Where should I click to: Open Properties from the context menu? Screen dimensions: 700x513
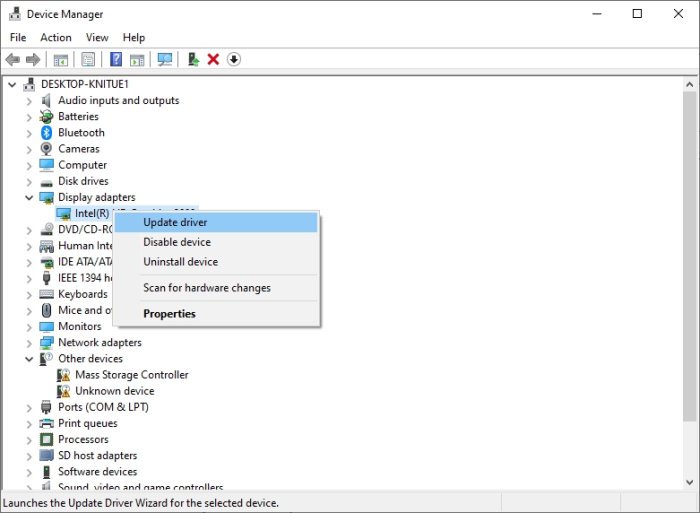(x=216, y=314)
